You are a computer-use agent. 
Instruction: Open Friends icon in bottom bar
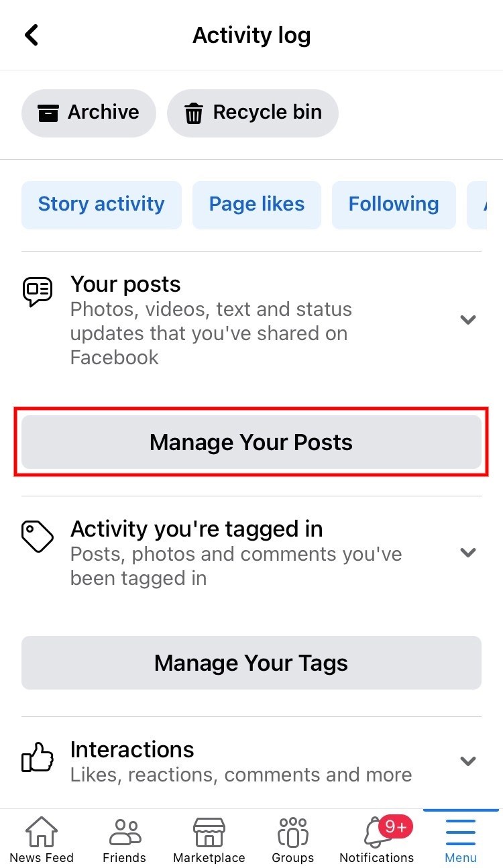point(125,832)
